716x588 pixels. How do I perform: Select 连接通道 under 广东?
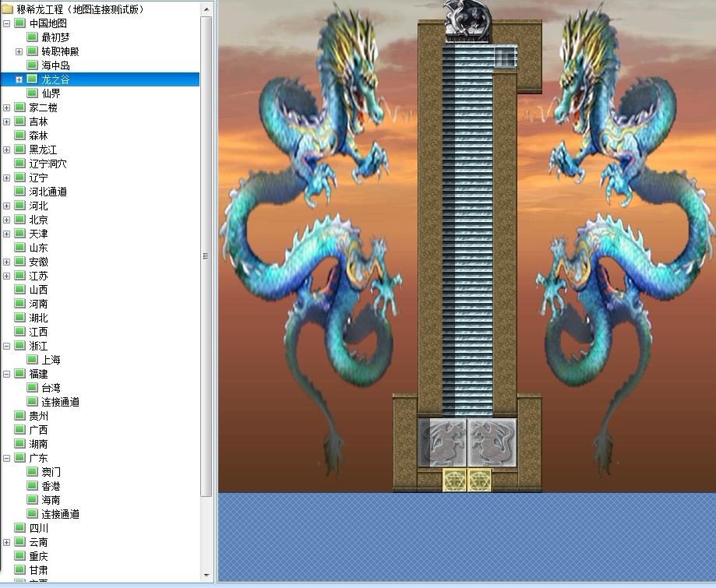pyautogui.click(x=61, y=514)
